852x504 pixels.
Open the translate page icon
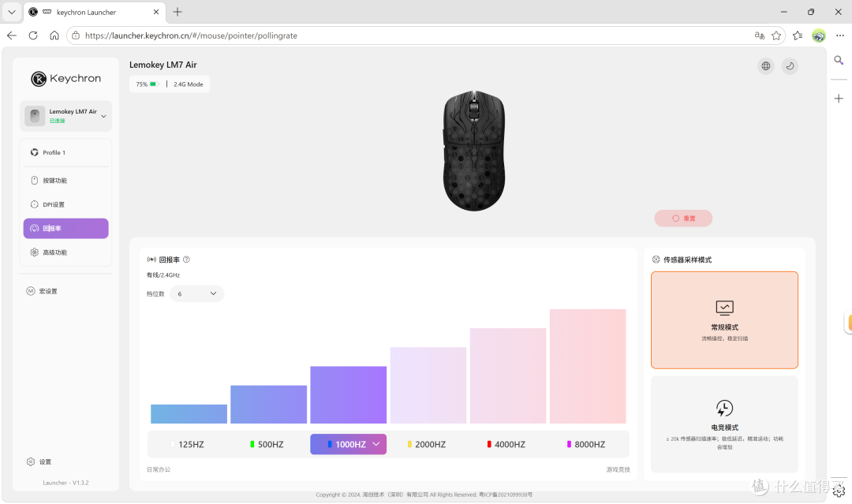(x=759, y=35)
